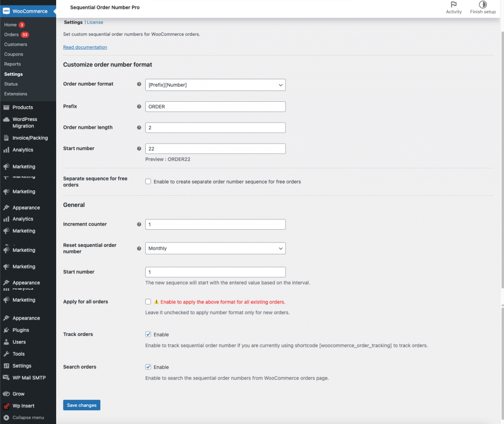Switch to the License tab
The height and width of the screenshot is (424, 504).
95,22
